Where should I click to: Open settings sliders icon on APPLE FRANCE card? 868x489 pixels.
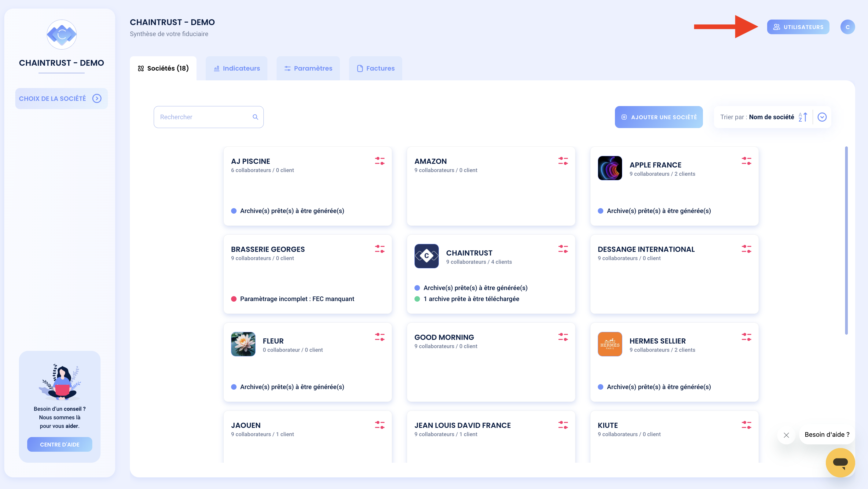[x=746, y=161]
